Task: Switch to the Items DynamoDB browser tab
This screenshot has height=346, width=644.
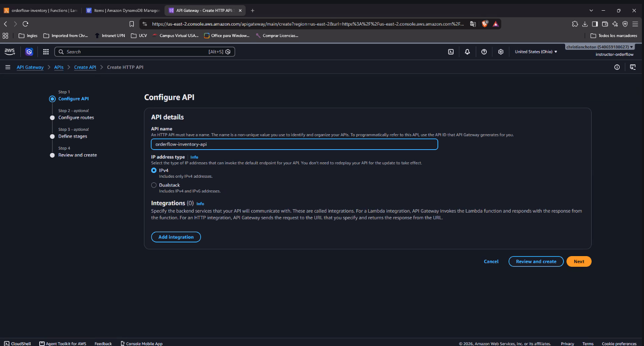Action: (x=123, y=10)
